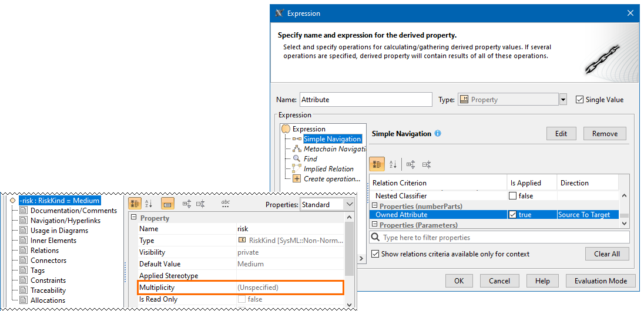Toggle the Single Value checkbox
Viewport: 644px width, 311px height.
click(x=579, y=100)
